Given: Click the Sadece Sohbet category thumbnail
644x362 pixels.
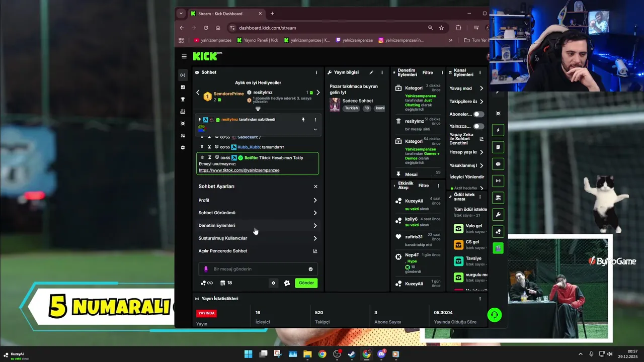Looking at the screenshot, I should (335, 105).
